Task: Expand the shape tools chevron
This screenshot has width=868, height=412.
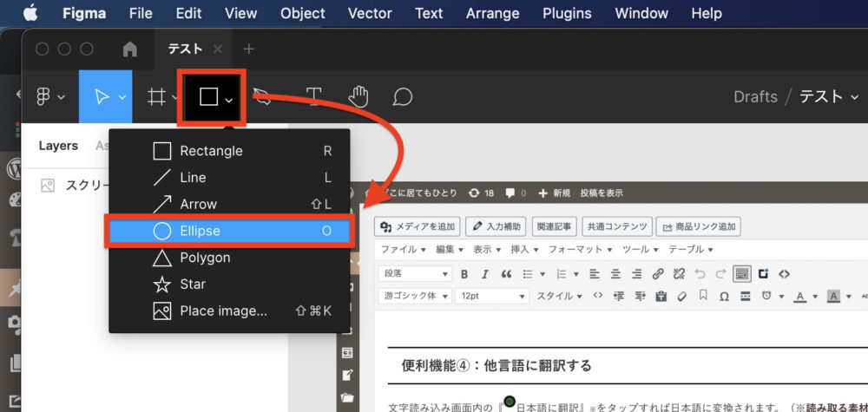Action: pos(228,100)
